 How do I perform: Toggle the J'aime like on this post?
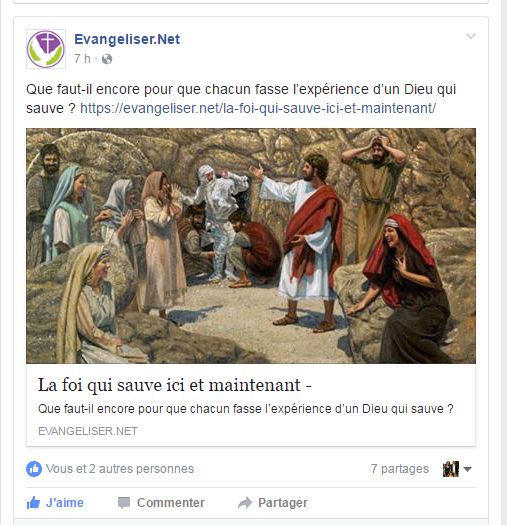point(55,503)
